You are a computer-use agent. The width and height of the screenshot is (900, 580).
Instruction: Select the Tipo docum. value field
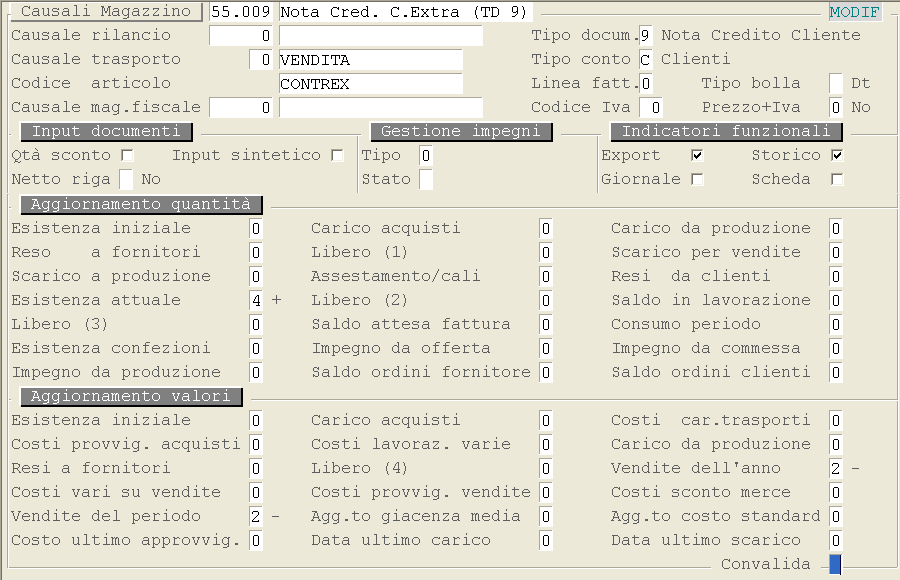pos(646,36)
